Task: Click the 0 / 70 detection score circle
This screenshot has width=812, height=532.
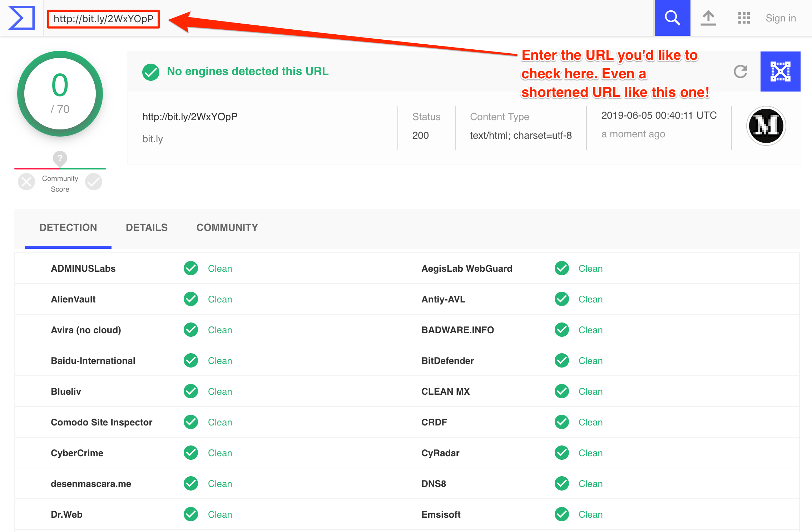Action: coord(60,94)
